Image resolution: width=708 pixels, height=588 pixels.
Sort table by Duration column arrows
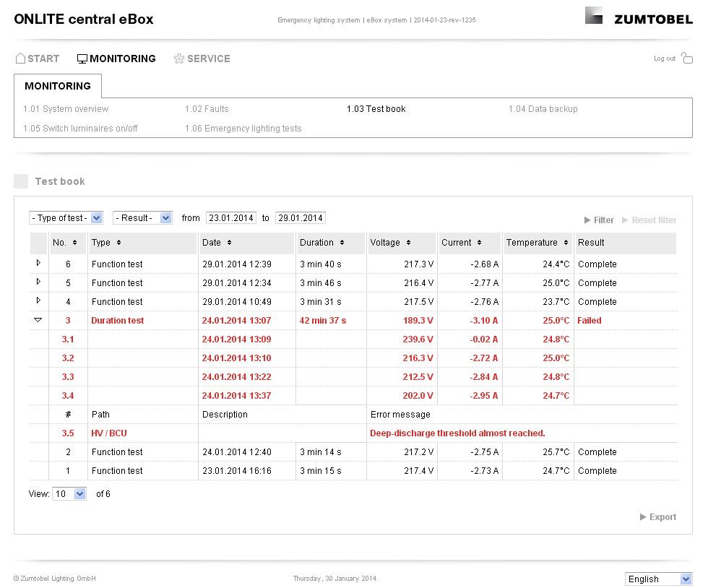(342, 243)
